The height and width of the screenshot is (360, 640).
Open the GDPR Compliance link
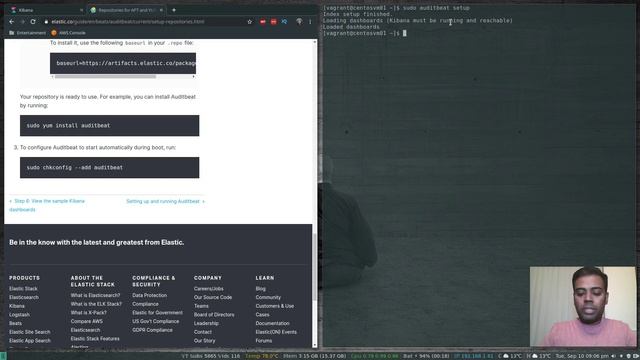point(152,330)
